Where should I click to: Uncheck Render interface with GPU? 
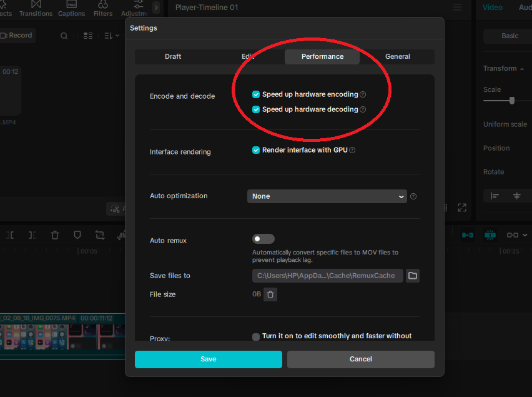(256, 150)
